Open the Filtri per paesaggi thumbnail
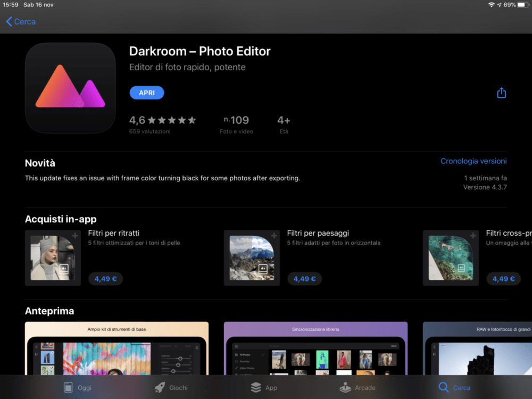Viewport: 532px width, 399px height. click(252, 258)
